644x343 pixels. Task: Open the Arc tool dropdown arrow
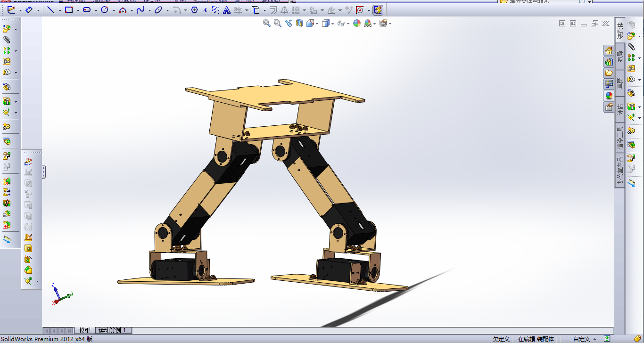click(131, 10)
